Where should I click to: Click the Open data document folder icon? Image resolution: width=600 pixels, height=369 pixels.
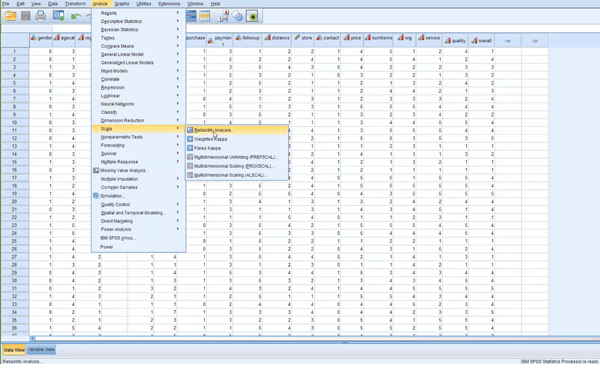[x=11, y=16]
